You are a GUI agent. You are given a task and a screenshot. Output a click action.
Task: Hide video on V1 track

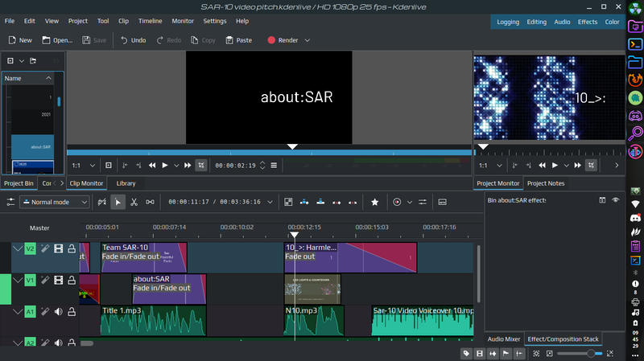pos(58,280)
